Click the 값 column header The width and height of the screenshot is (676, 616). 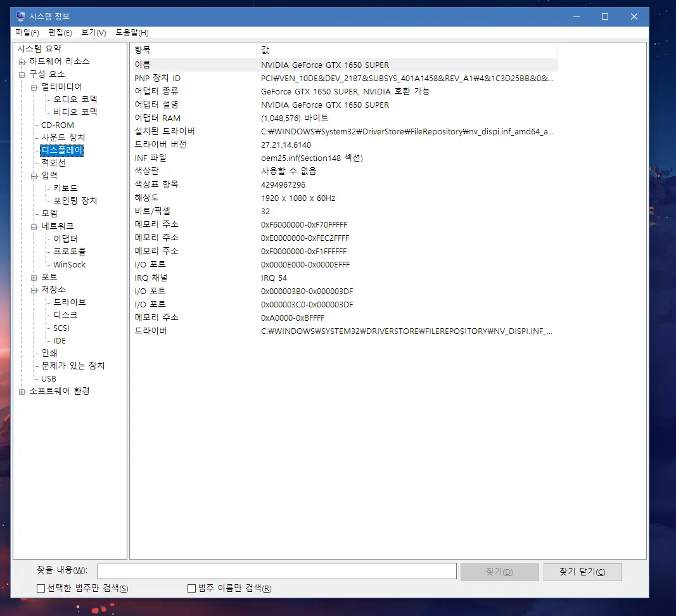click(407, 50)
